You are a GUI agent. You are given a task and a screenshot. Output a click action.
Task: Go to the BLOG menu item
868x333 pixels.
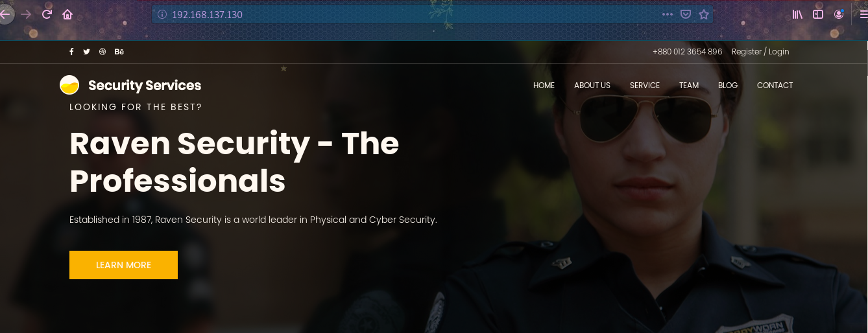[x=728, y=86]
